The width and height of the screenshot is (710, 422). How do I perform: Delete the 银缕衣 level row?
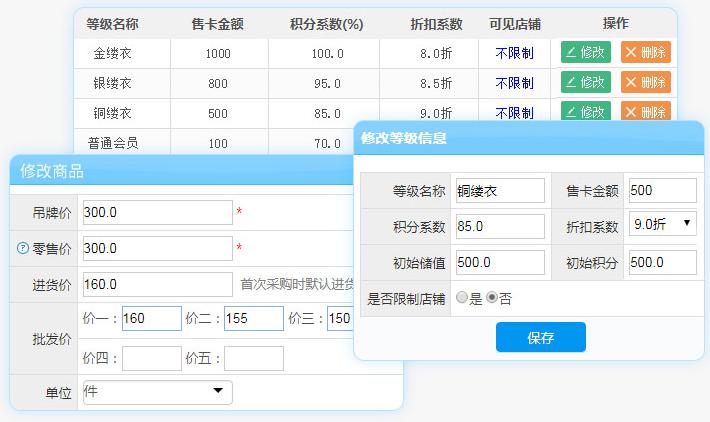646,82
